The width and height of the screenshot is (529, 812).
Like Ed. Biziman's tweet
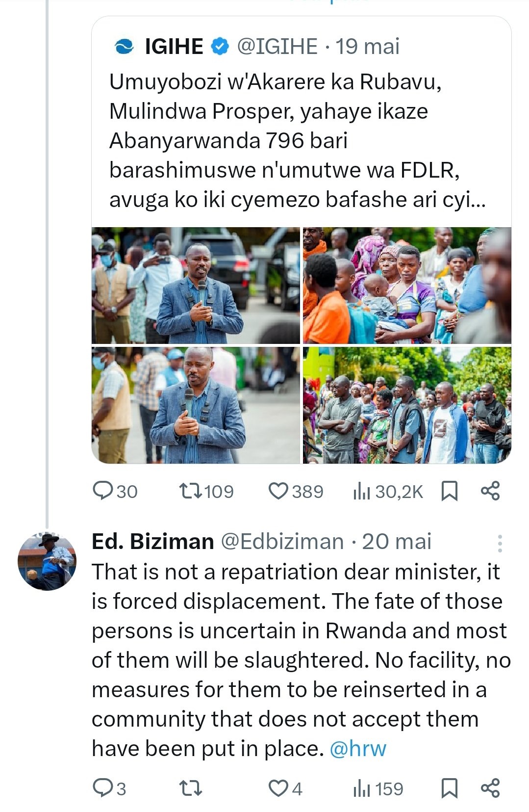click(278, 788)
